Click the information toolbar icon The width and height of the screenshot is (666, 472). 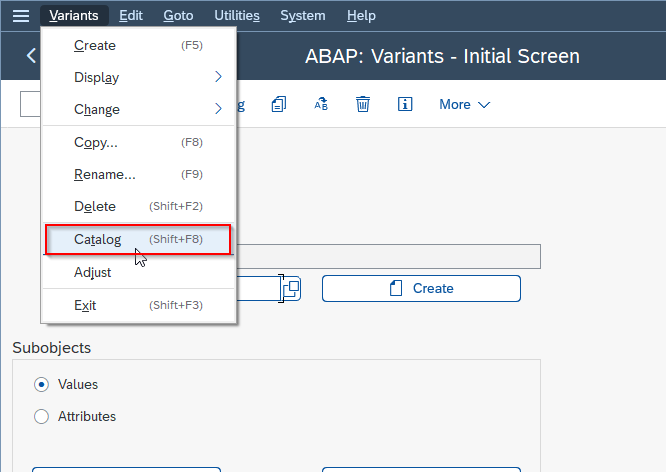pyautogui.click(x=405, y=104)
